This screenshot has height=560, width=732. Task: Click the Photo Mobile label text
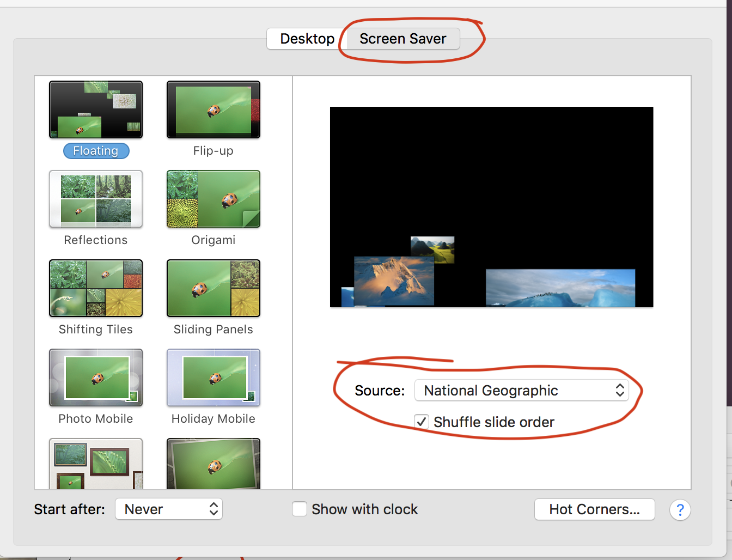[96, 419]
